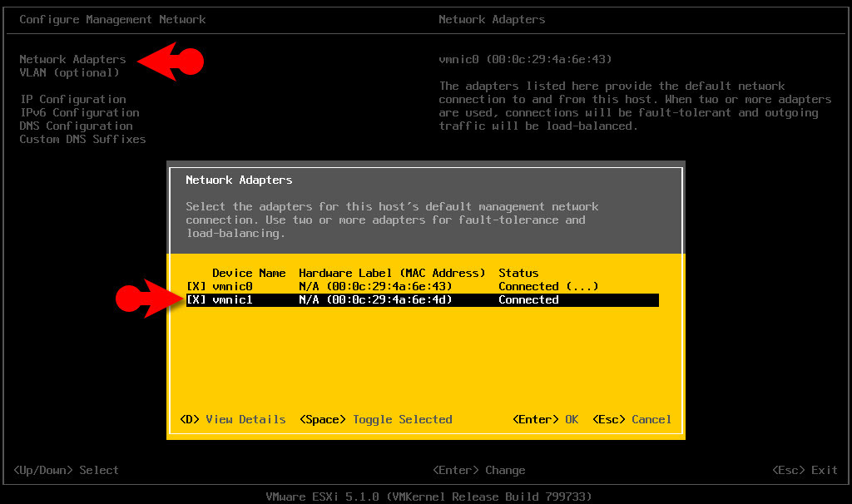
Task: Click the <D> View Details option
Action: pos(233,419)
